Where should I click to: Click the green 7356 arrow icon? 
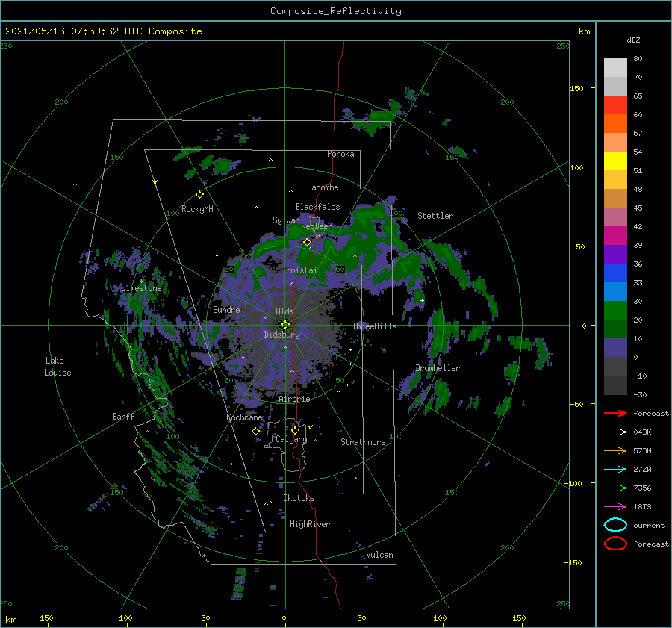pyautogui.click(x=615, y=488)
